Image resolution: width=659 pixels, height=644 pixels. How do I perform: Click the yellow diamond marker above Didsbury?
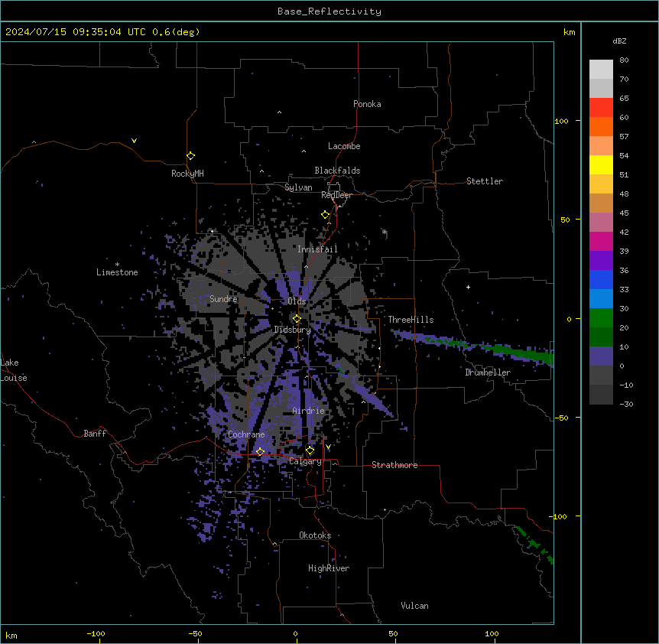coord(297,319)
